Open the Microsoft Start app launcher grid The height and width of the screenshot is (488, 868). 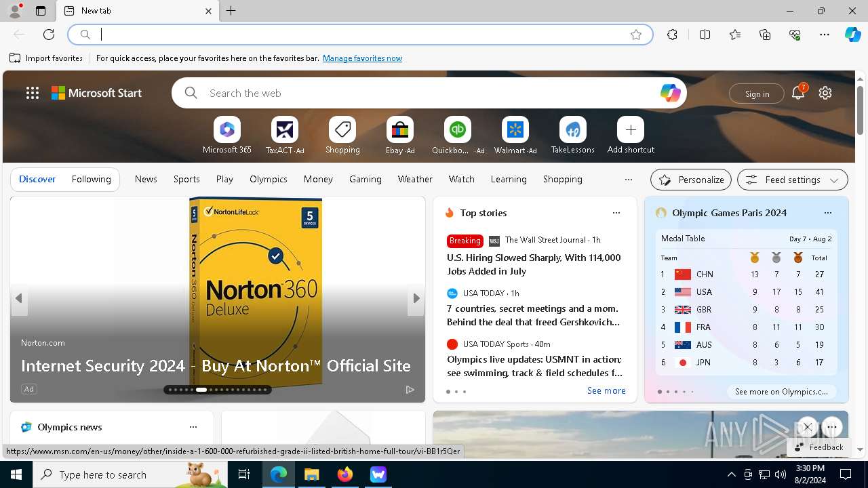(x=33, y=93)
